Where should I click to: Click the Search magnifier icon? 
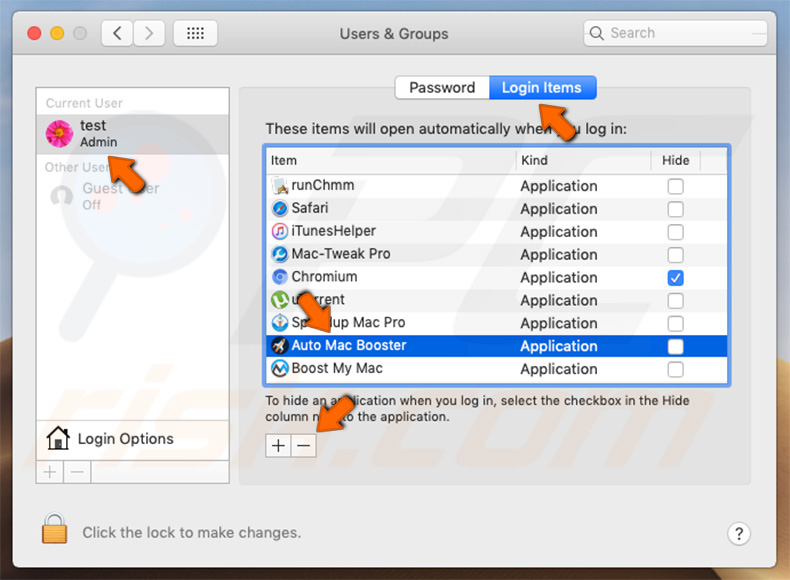coord(597,33)
